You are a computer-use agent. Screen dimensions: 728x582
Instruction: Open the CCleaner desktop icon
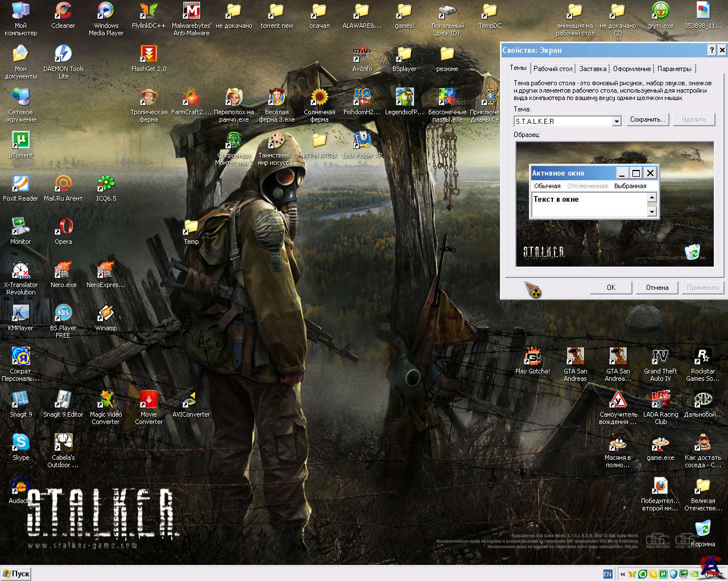click(63, 11)
